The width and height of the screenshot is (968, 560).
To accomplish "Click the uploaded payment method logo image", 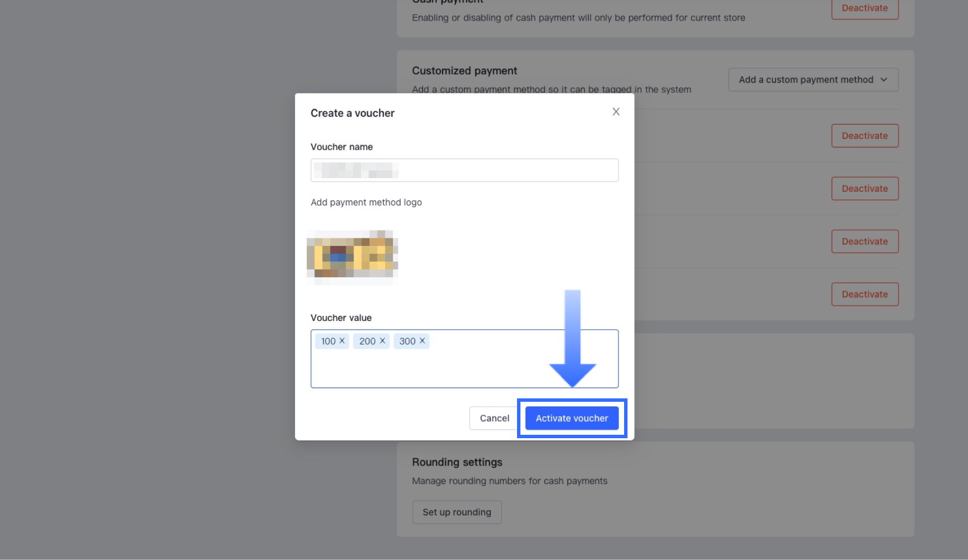I will pos(351,257).
